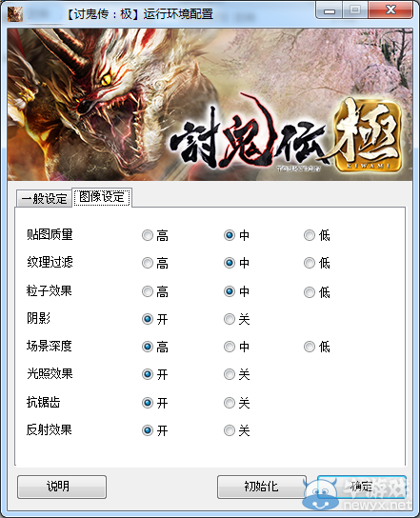Confirm settings with 确定 button

pos(362,487)
